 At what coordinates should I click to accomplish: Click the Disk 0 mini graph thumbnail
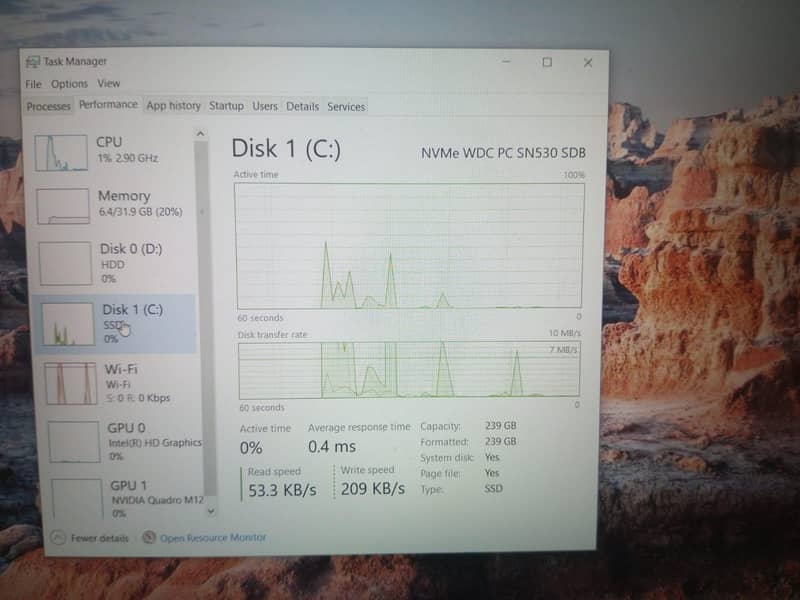[x=65, y=264]
